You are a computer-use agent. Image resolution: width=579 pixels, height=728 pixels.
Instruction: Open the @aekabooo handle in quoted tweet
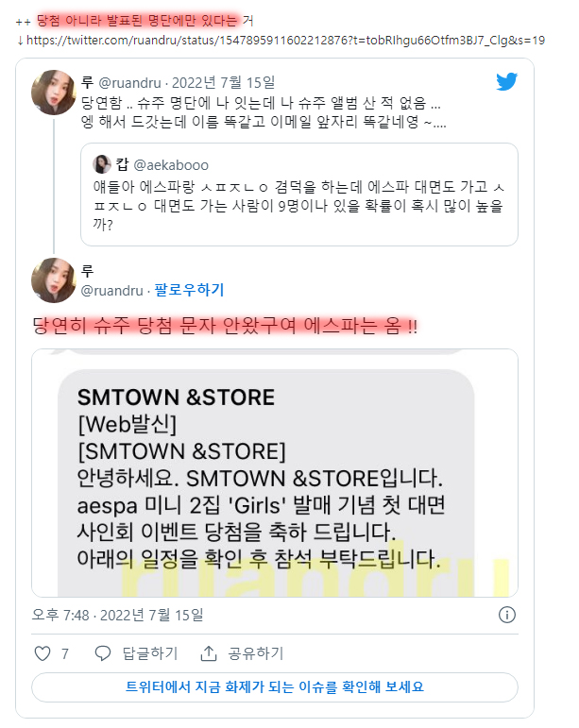click(171, 165)
